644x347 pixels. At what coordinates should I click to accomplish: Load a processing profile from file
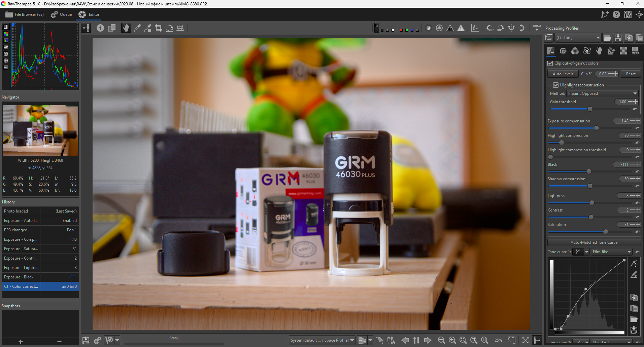tap(607, 38)
